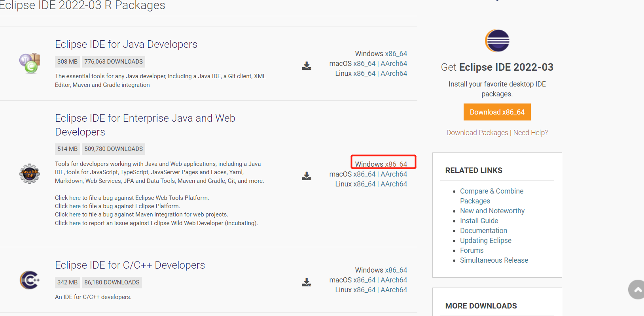644x316 pixels.
Task: Download Java Developers Windows x86_64
Action: pyautogui.click(x=396, y=54)
